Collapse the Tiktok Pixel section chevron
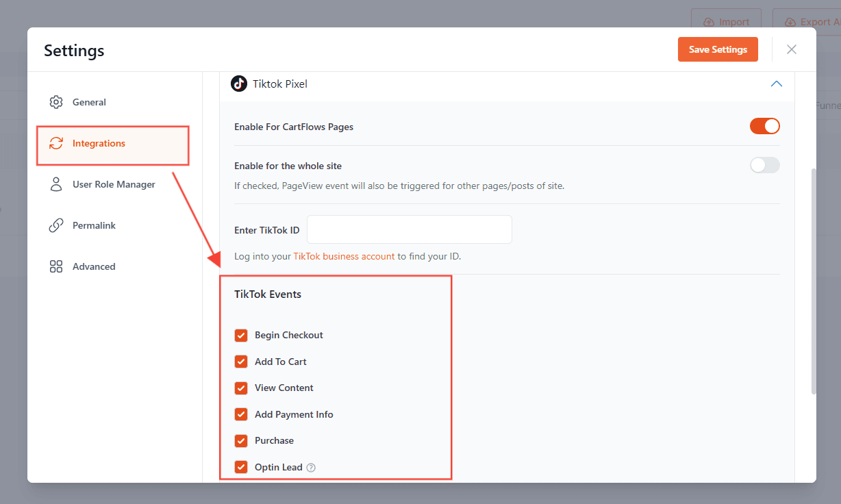The height and width of the screenshot is (504, 841). coord(776,84)
